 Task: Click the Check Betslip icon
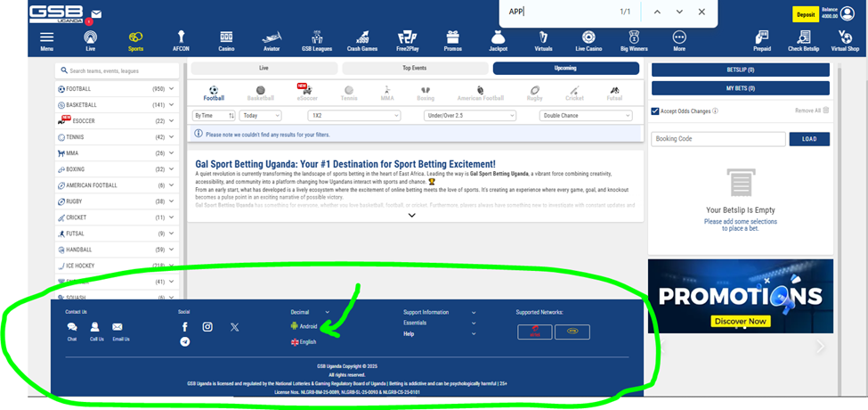[804, 37]
